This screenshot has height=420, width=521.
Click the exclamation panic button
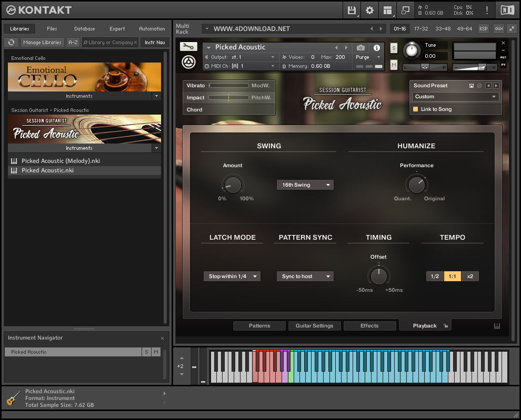(x=487, y=11)
